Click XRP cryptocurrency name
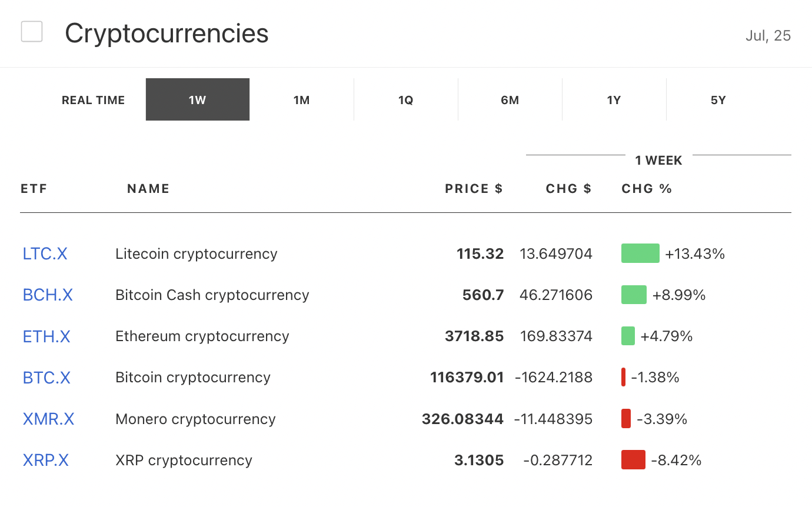 coord(184,461)
